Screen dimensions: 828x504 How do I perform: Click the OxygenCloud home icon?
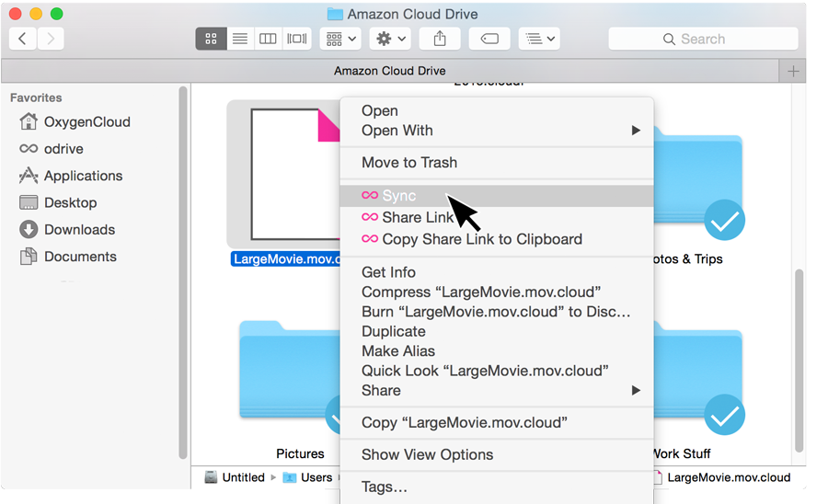28,121
